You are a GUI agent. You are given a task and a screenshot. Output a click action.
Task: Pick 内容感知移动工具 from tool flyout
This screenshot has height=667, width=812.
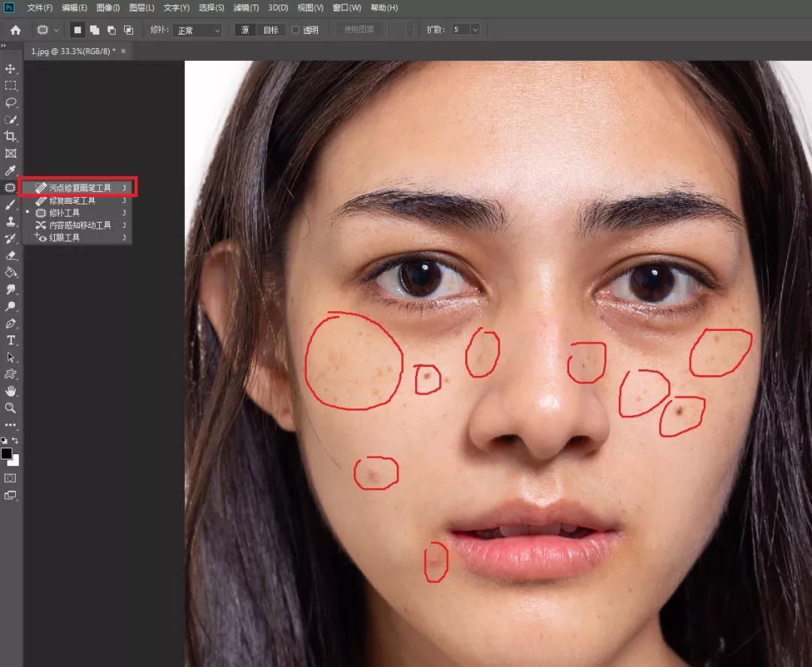tap(79, 225)
